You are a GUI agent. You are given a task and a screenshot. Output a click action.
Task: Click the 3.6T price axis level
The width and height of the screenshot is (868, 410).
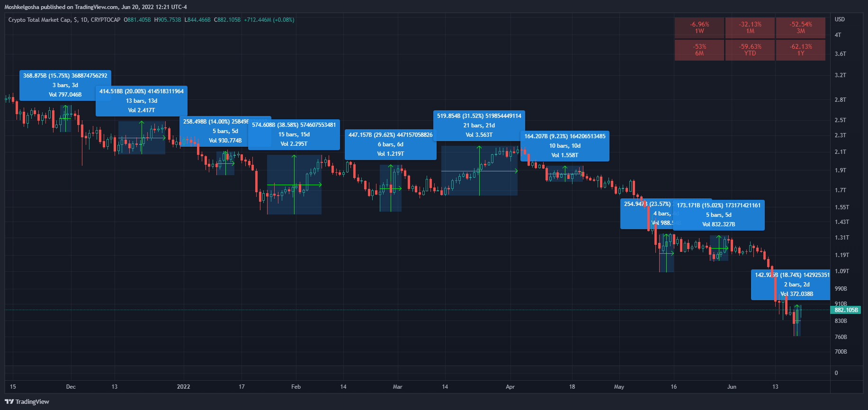pos(841,54)
